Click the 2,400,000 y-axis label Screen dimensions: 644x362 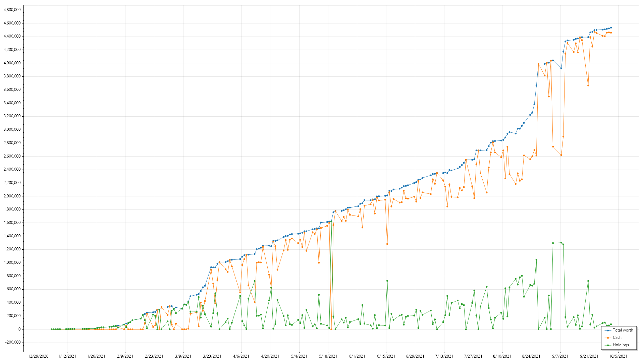tap(12, 169)
